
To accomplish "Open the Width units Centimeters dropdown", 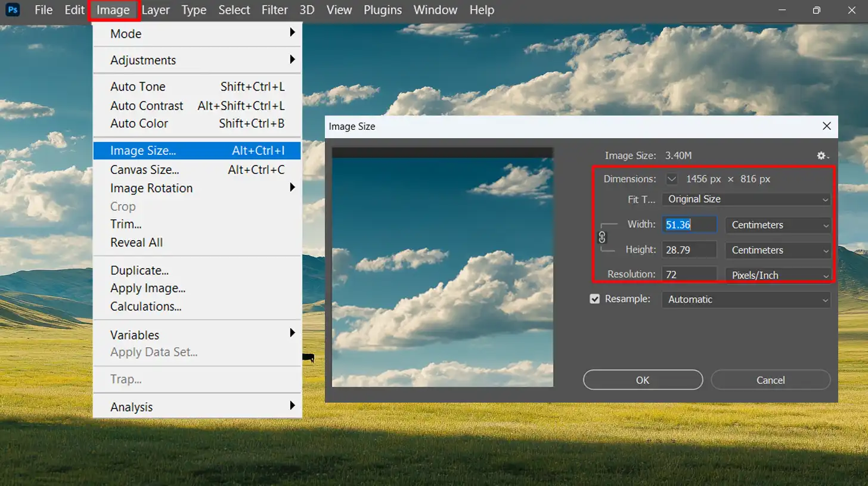I will (777, 225).
